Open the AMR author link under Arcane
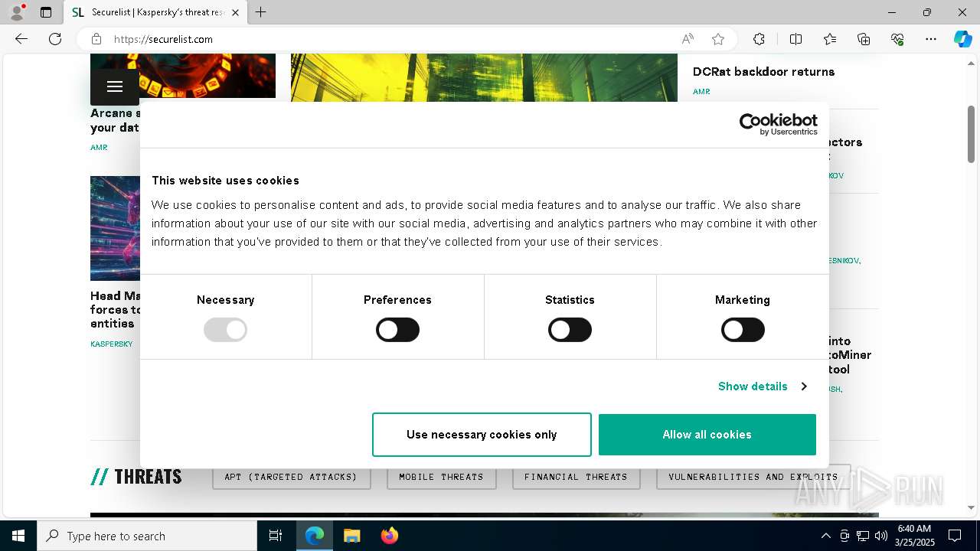The image size is (980, 551). tap(99, 148)
